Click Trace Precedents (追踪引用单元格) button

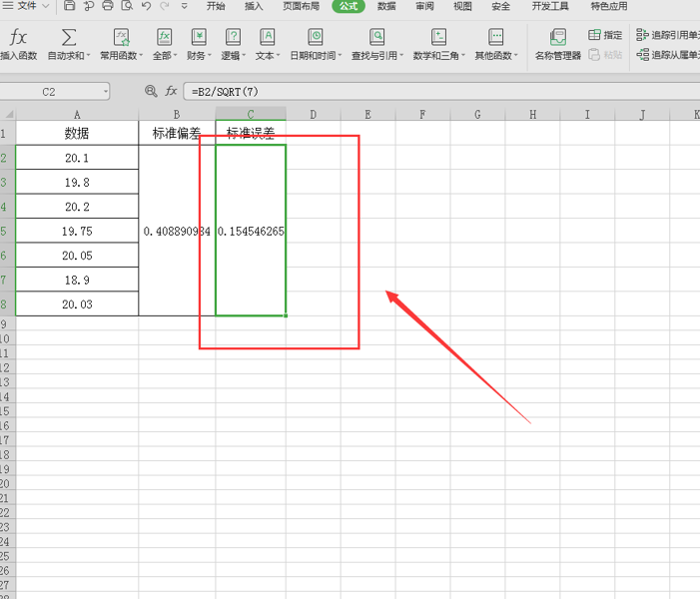(668, 35)
